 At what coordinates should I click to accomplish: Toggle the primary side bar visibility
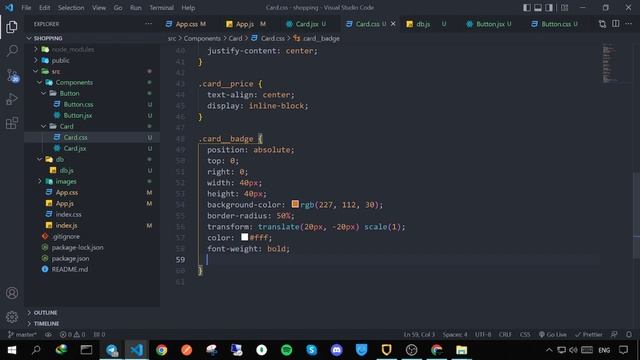pos(527,7)
